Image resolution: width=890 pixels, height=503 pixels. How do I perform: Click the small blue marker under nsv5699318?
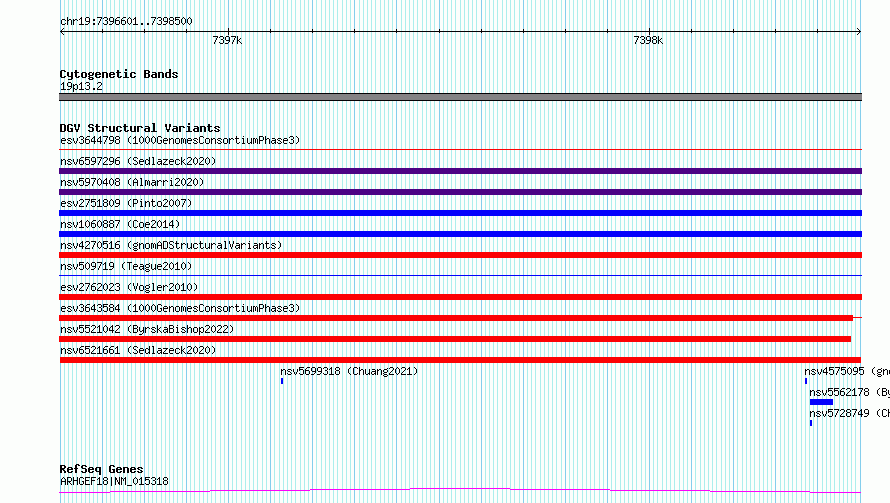(282, 381)
